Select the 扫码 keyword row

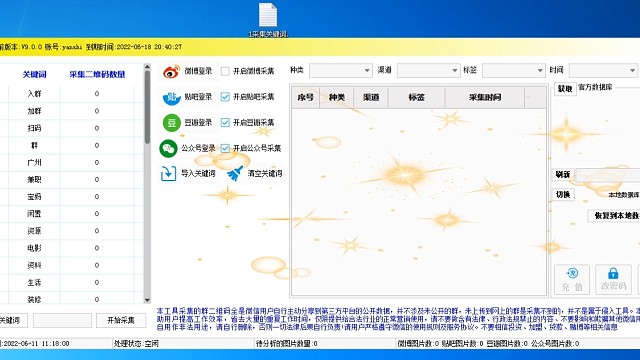click(71, 128)
